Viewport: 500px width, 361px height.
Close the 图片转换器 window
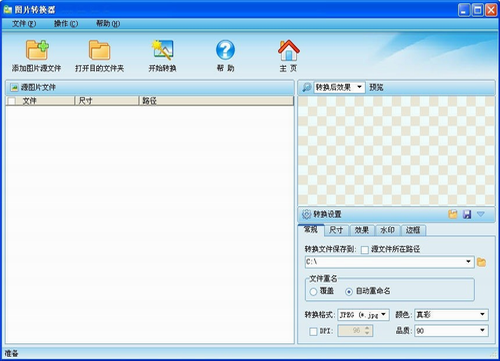491,10
